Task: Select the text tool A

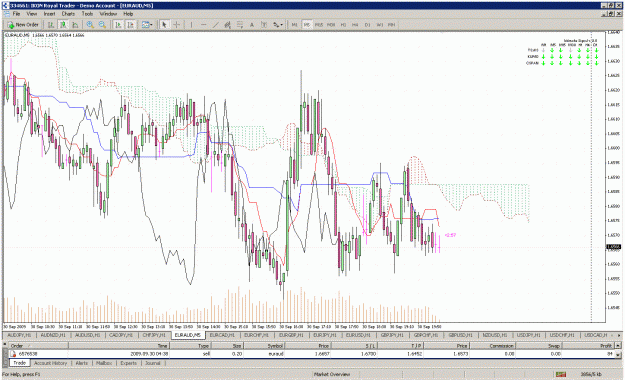Action: point(252,25)
